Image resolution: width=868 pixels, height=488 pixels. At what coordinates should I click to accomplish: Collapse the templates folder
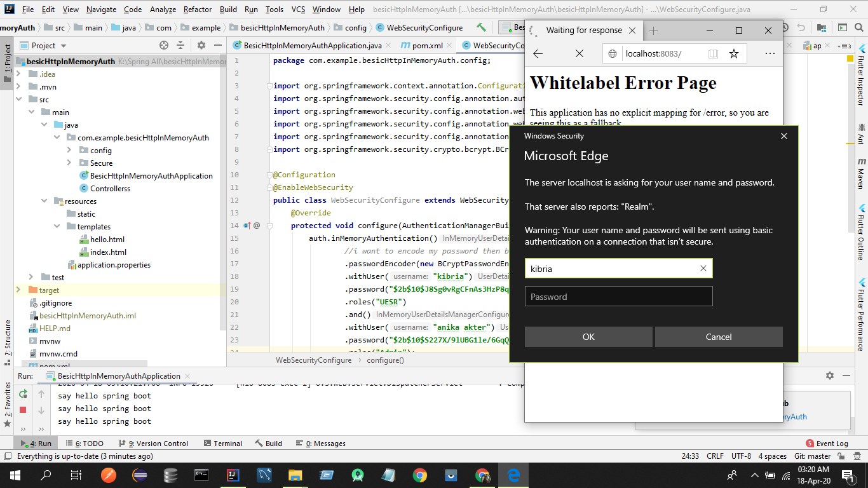(x=57, y=226)
